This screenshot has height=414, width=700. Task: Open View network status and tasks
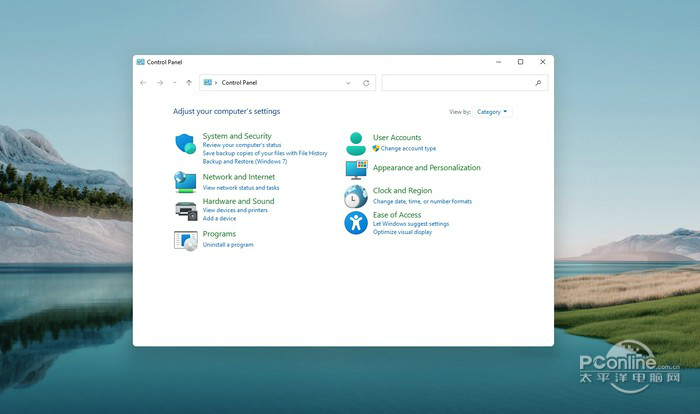point(241,188)
